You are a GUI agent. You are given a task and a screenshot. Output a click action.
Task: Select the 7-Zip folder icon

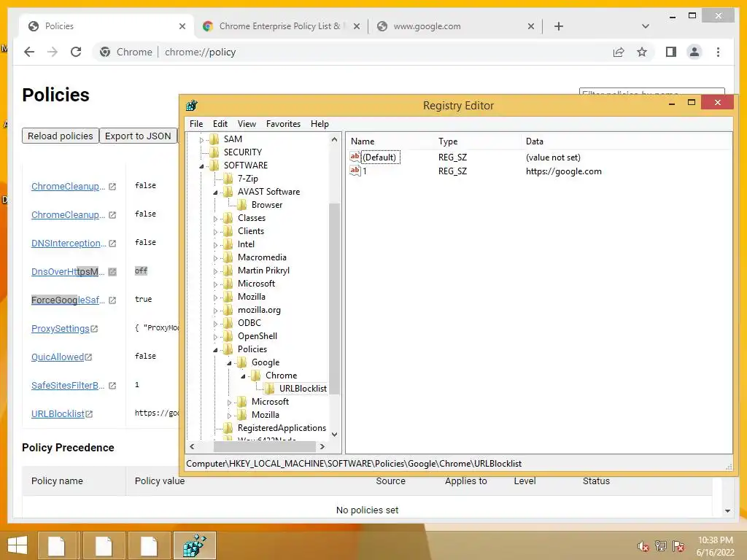[x=228, y=179]
